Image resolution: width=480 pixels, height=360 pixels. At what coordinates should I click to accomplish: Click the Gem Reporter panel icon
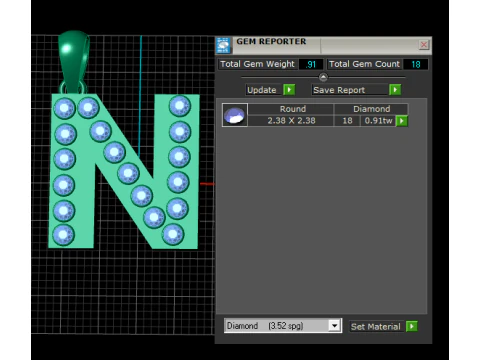point(223,45)
